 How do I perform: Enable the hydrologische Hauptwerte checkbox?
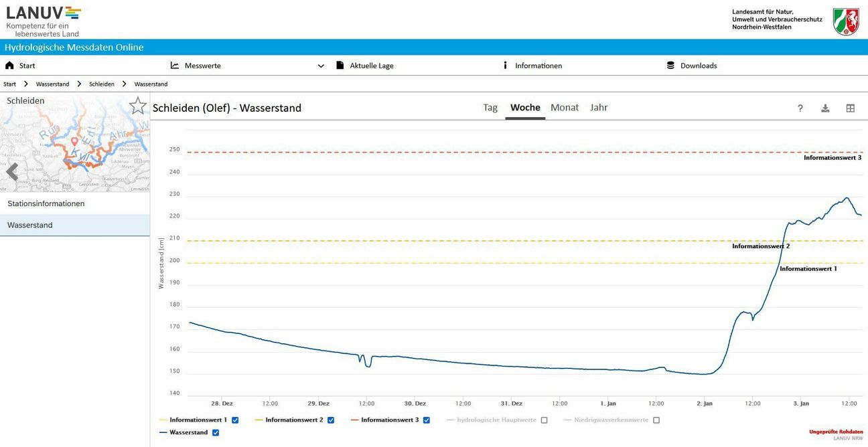pyautogui.click(x=544, y=420)
